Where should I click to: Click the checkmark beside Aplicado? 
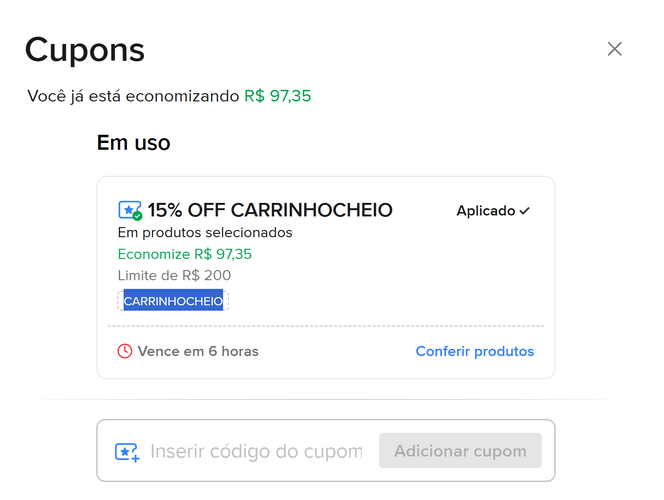(x=525, y=211)
